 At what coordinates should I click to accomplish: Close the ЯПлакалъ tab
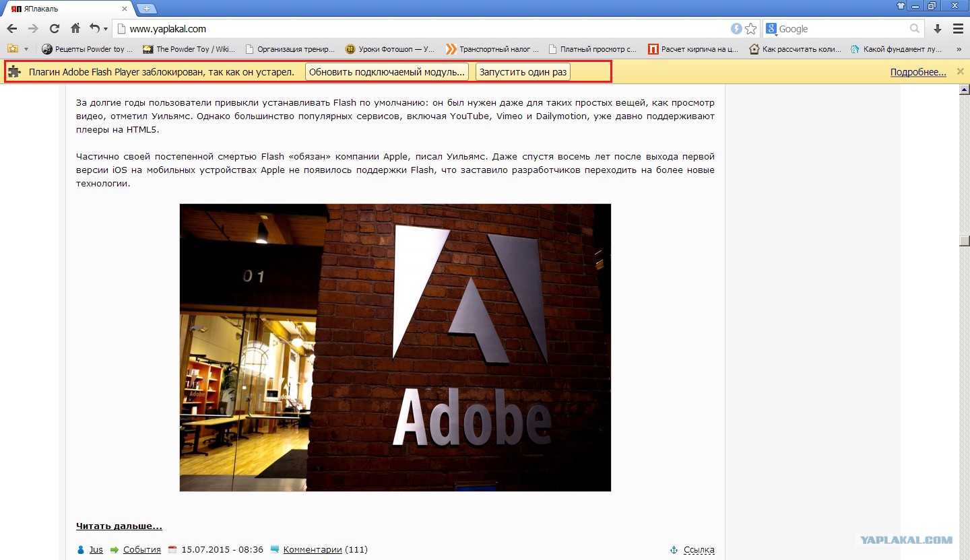click(x=125, y=9)
